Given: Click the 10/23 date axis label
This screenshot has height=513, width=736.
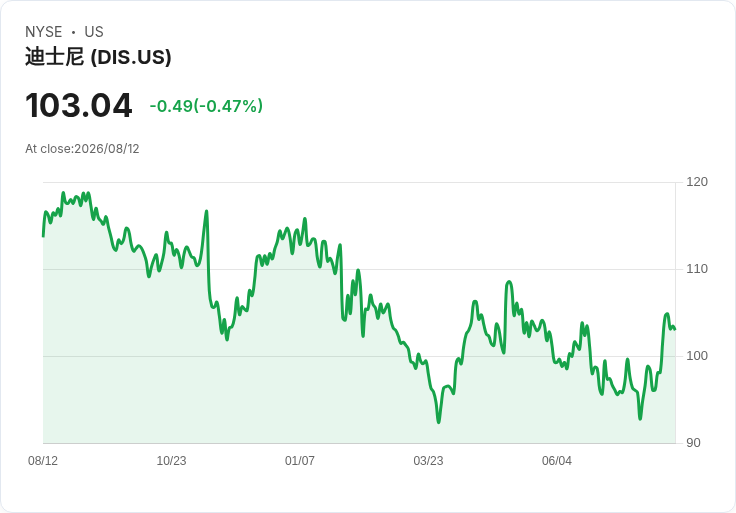Looking at the screenshot, I should [x=171, y=460].
